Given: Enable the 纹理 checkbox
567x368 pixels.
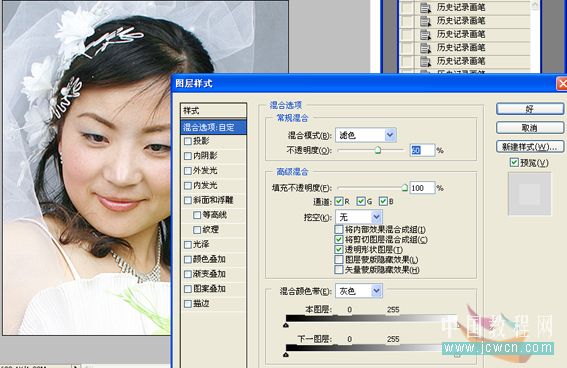Looking at the screenshot, I should (x=197, y=230).
